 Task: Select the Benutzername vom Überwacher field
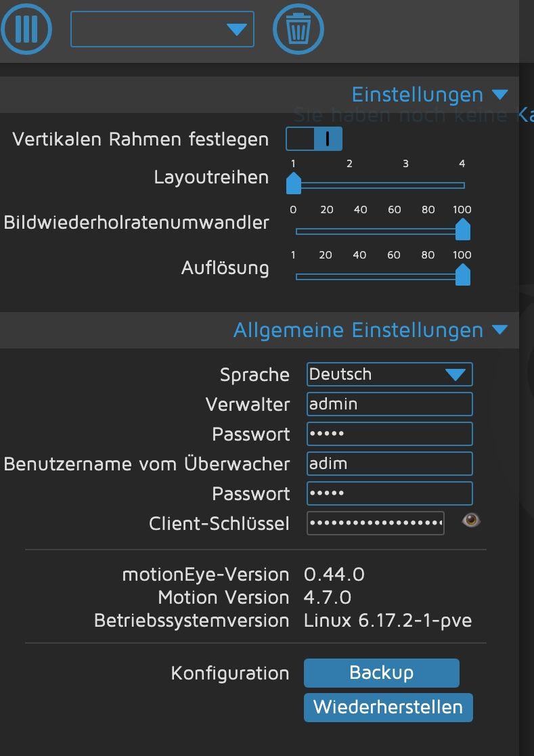(389, 464)
